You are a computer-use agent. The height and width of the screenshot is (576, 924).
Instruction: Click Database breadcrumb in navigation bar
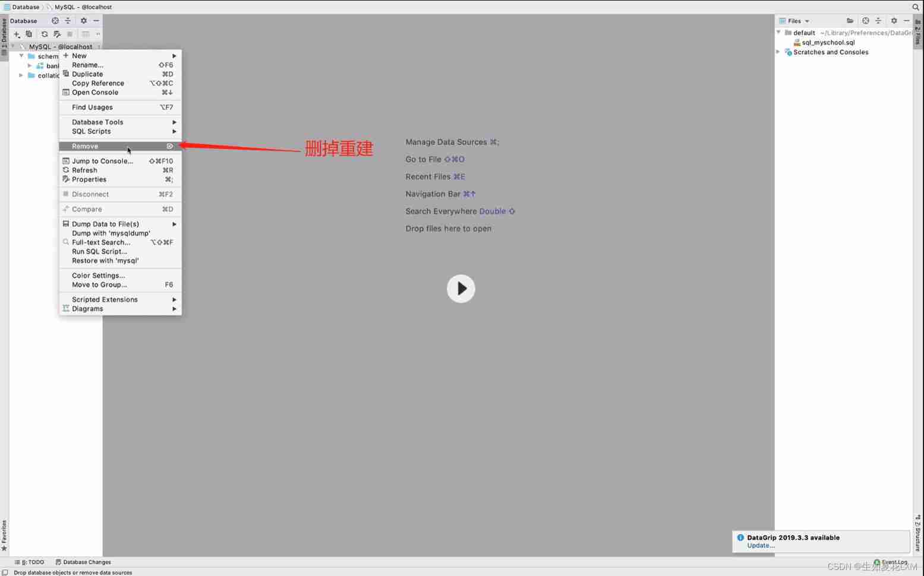click(x=21, y=7)
